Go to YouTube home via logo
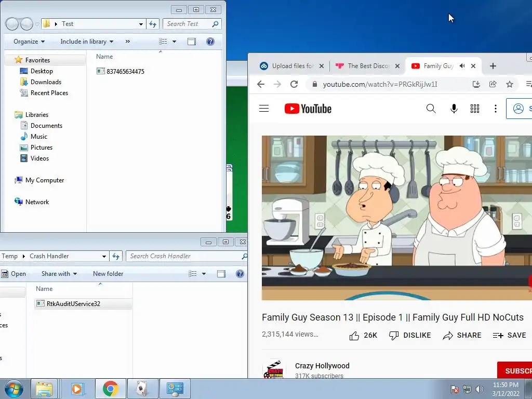 point(308,109)
